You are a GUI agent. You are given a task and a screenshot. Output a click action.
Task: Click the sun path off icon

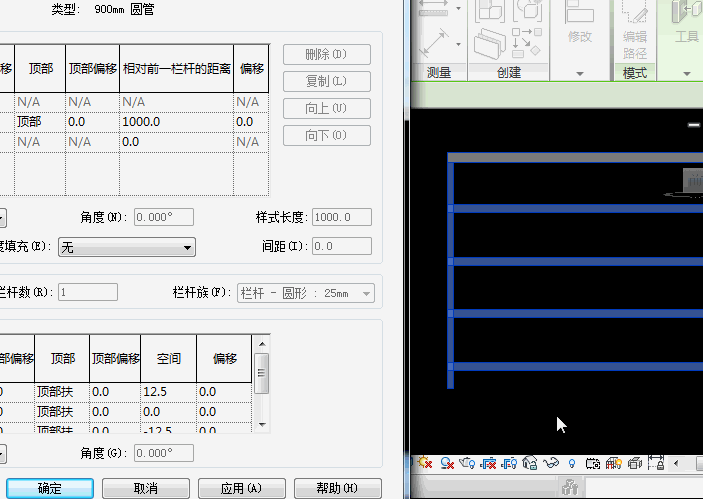pyautogui.click(x=426, y=463)
